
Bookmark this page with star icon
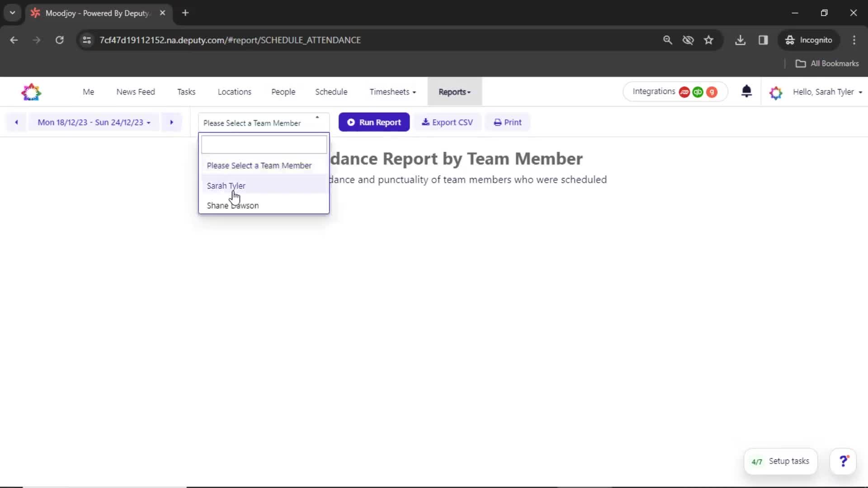point(708,40)
